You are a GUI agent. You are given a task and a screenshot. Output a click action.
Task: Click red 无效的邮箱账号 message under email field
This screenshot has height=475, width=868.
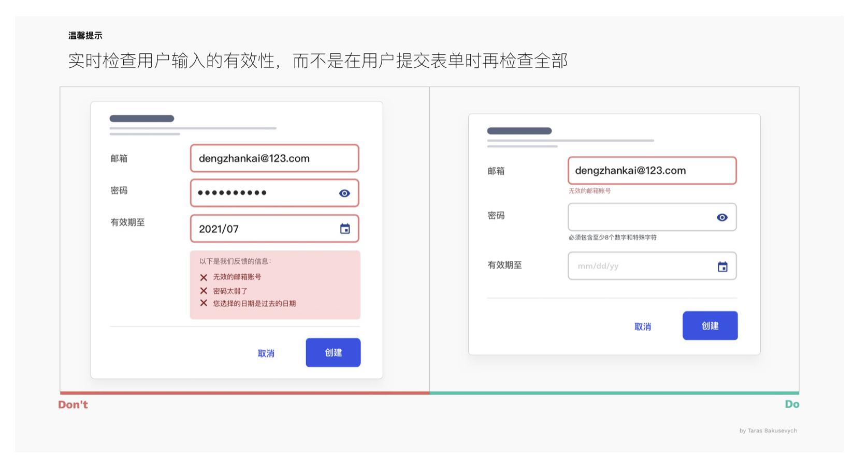coord(589,191)
